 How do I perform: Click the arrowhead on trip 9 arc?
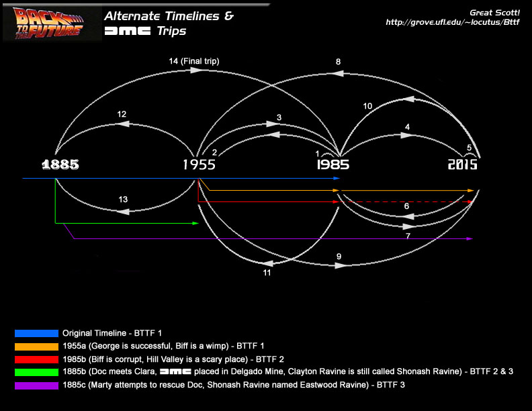[341, 266]
